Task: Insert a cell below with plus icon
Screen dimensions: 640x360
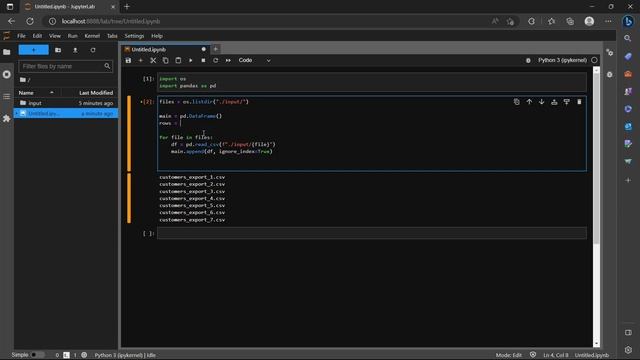Action: (x=141, y=60)
